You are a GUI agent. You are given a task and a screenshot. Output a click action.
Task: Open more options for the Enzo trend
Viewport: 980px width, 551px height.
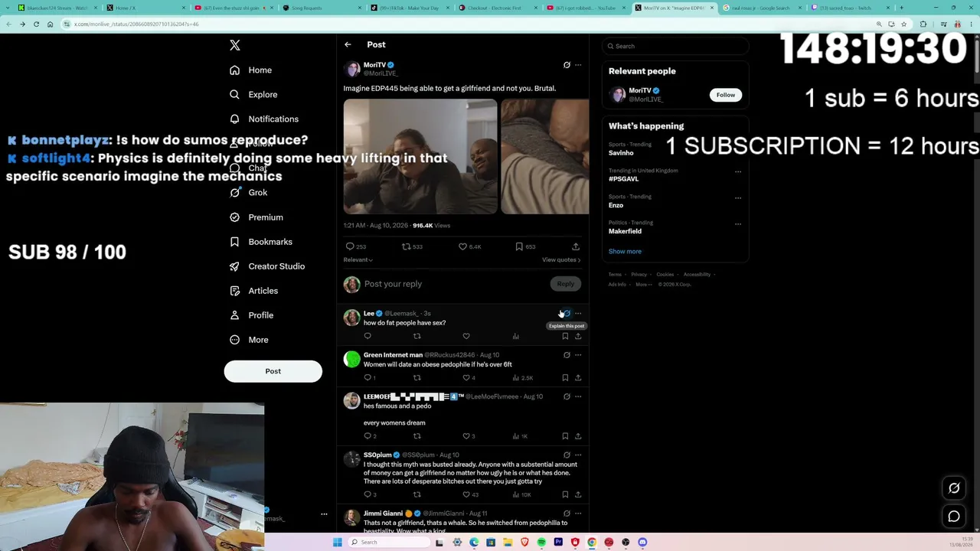pos(738,197)
